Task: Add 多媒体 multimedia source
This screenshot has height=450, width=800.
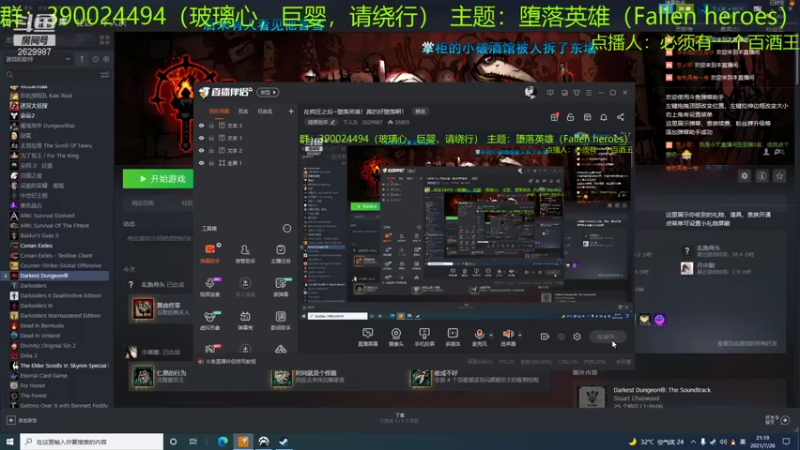Action: point(453,337)
